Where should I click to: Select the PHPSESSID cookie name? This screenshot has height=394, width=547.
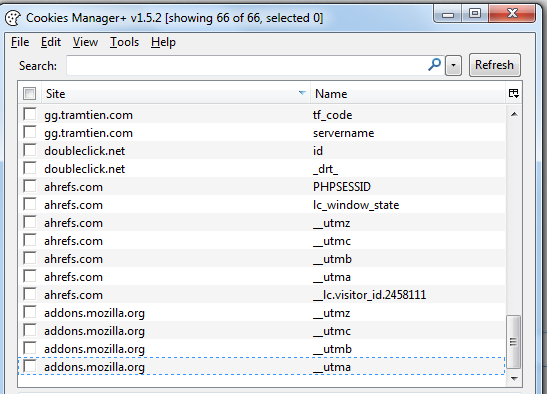pos(342,187)
